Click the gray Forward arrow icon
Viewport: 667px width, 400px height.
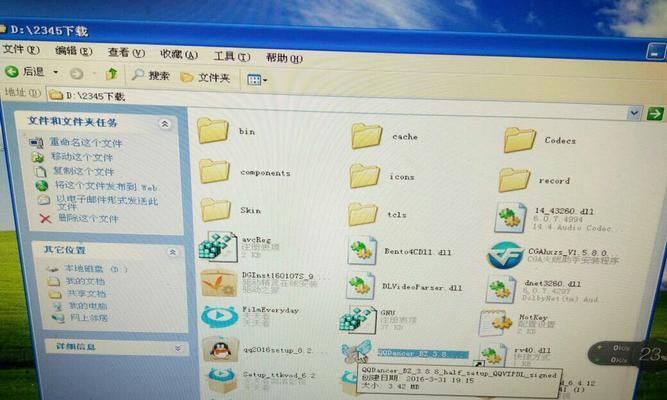coord(77,74)
